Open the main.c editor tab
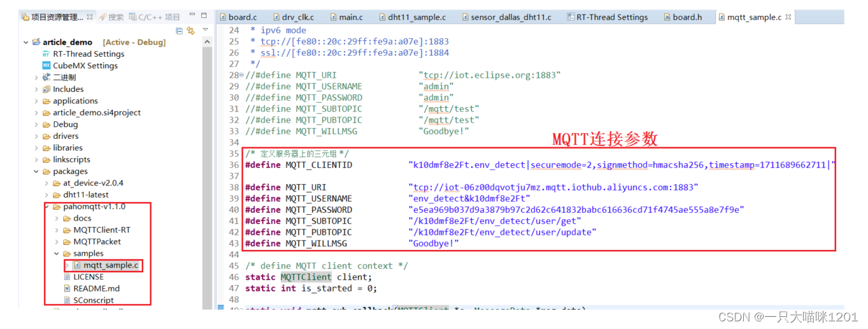This screenshot has width=868, height=329. tap(345, 17)
